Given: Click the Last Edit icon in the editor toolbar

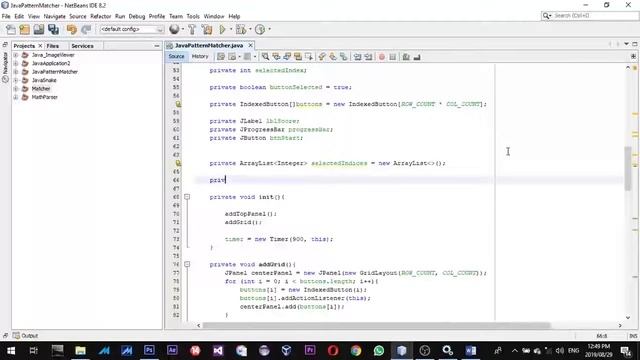Looking at the screenshot, I should 221,57.
